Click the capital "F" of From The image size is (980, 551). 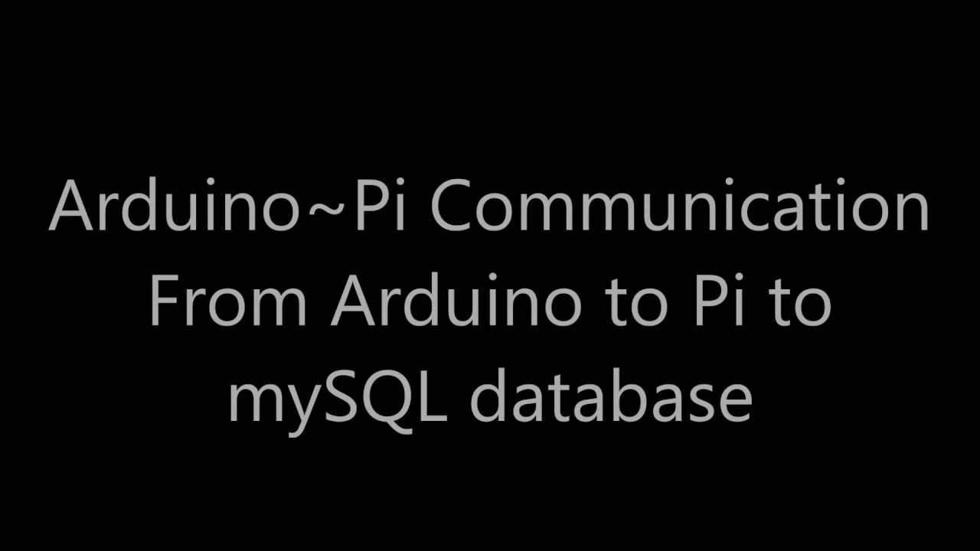pos(163,302)
